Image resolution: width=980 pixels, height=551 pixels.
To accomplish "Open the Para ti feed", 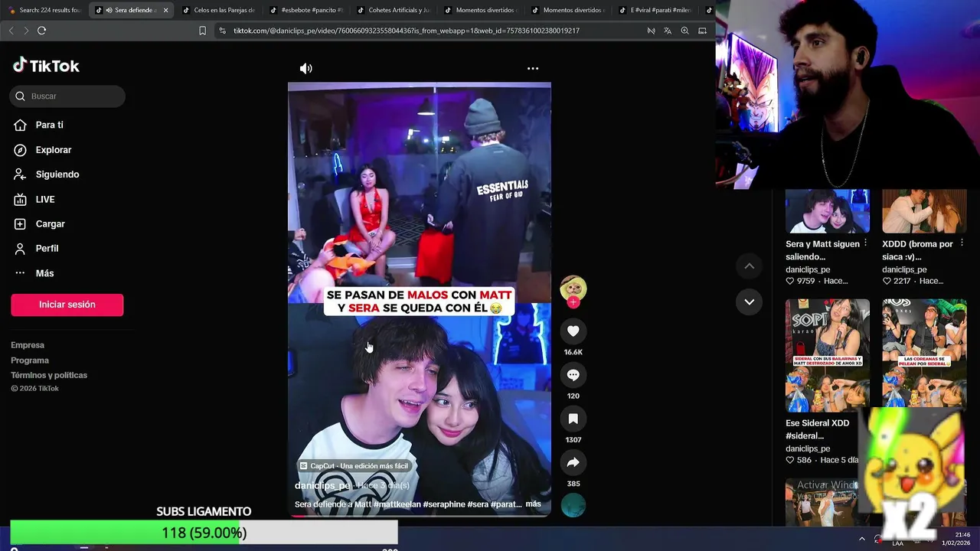I will click(x=49, y=125).
